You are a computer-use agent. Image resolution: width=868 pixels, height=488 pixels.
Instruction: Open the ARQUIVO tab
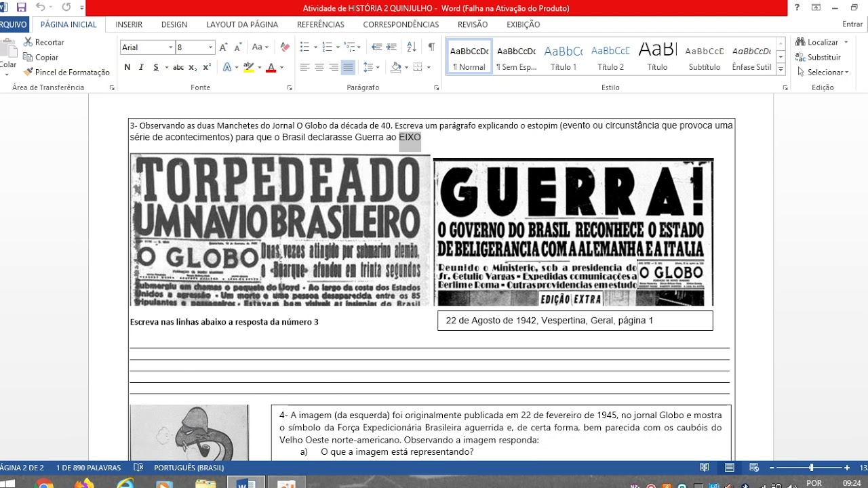13,24
